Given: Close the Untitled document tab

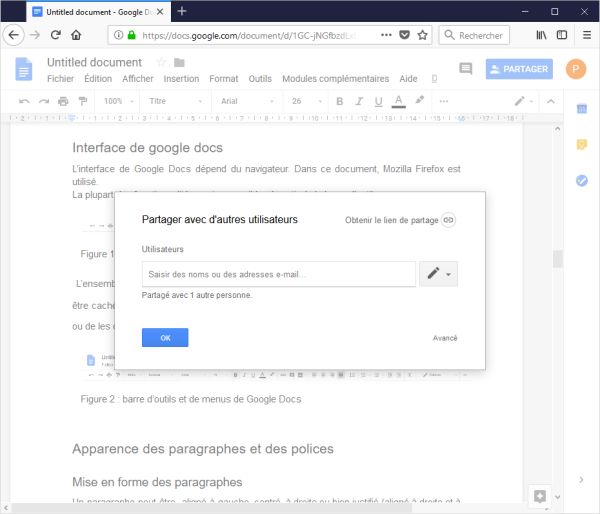Looking at the screenshot, I should click(160, 12).
